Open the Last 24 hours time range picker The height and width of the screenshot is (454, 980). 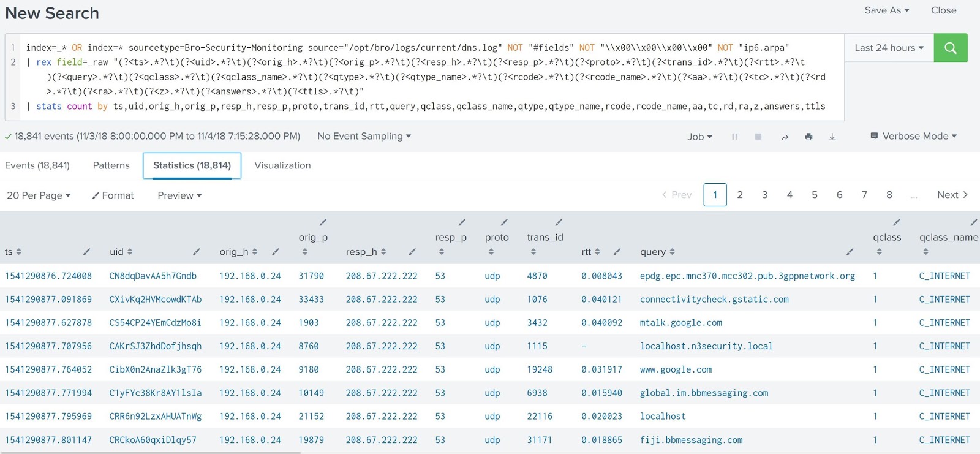point(889,48)
